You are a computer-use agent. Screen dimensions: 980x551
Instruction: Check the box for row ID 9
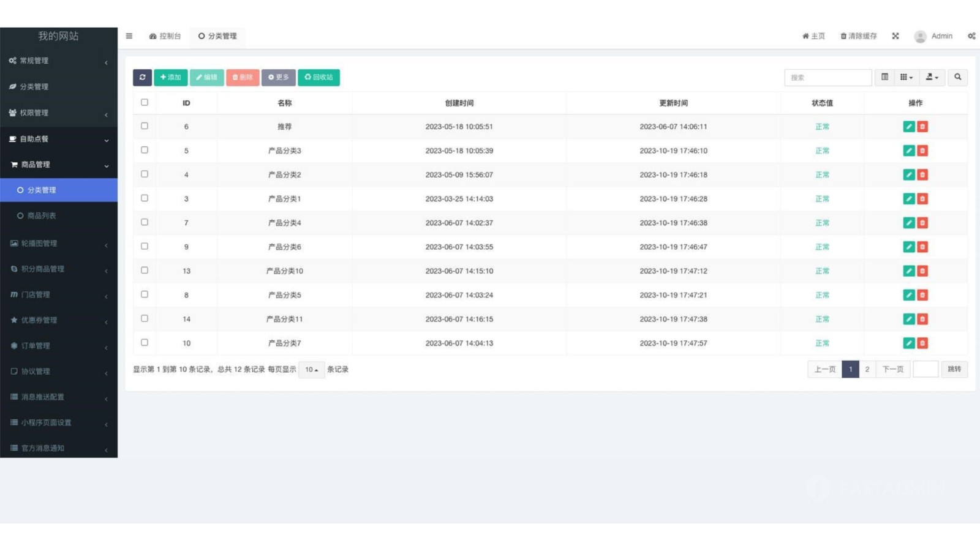[145, 246]
